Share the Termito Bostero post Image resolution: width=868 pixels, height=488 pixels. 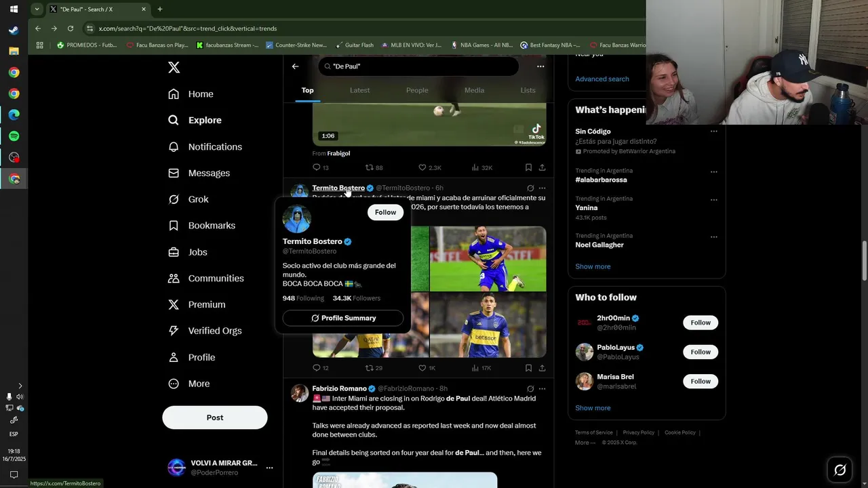coord(542,368)
